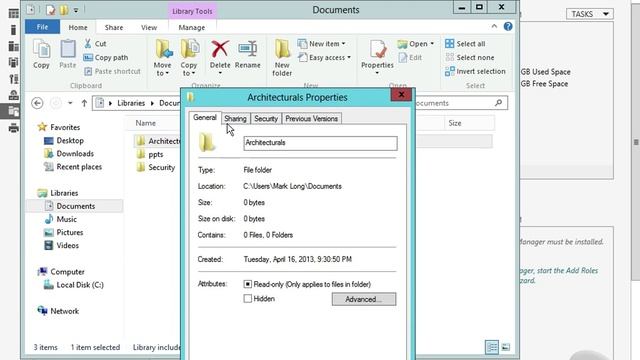
Task: Switch to Sharing tab in Properties dialog
Action: [235, 119]
